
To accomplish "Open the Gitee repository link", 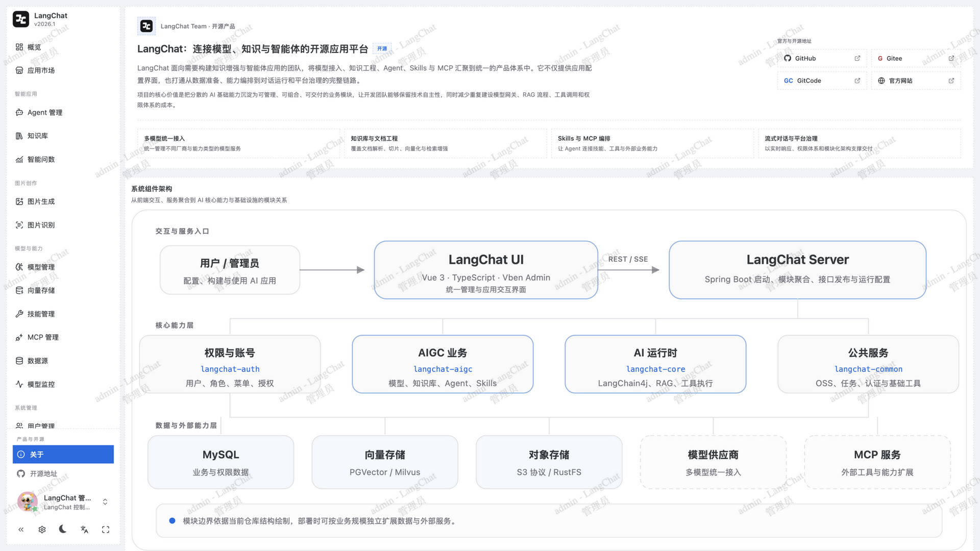I will (916, 58).
